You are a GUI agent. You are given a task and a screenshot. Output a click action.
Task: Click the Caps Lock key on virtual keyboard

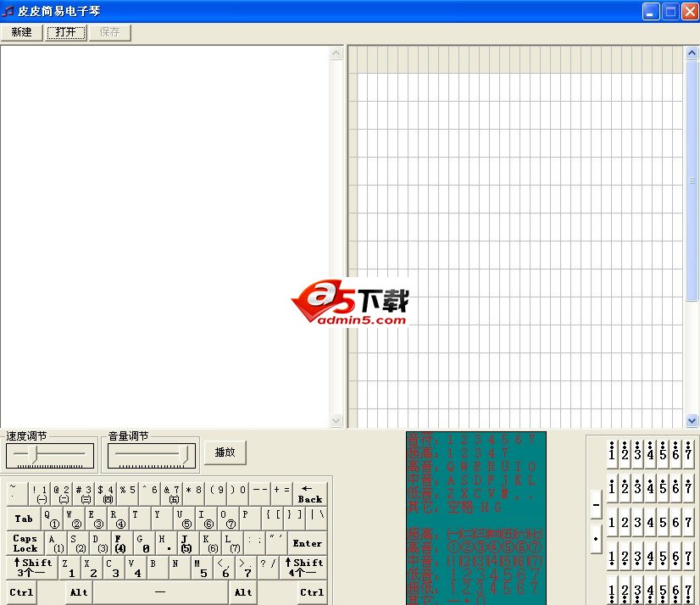click(x=25, y=543)
